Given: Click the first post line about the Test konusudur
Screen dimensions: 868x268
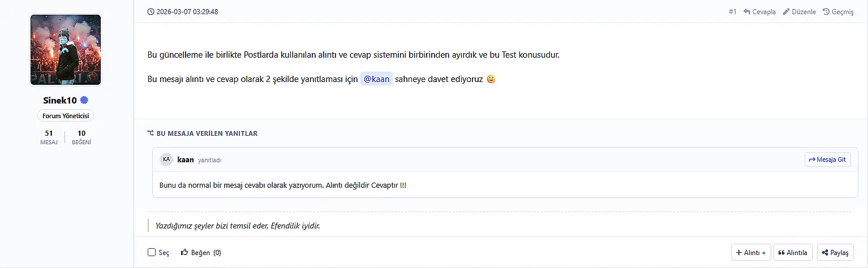Looking at the screenshot, I should pyautogui.click(x=354, y=55).
